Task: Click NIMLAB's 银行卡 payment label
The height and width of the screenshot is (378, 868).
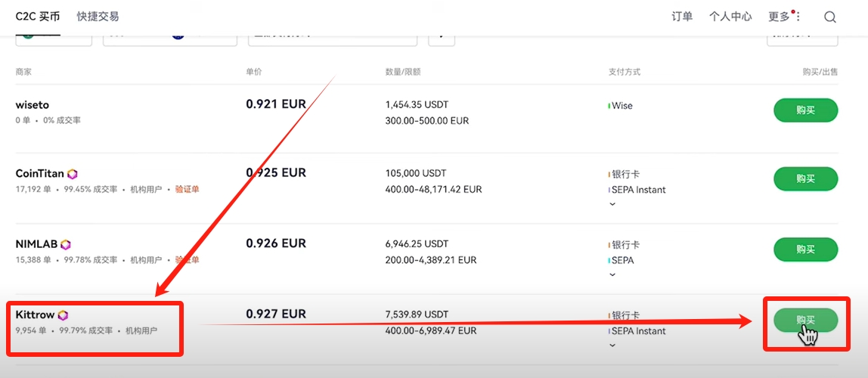Action: pyautogui.click(x=625, y=245)
